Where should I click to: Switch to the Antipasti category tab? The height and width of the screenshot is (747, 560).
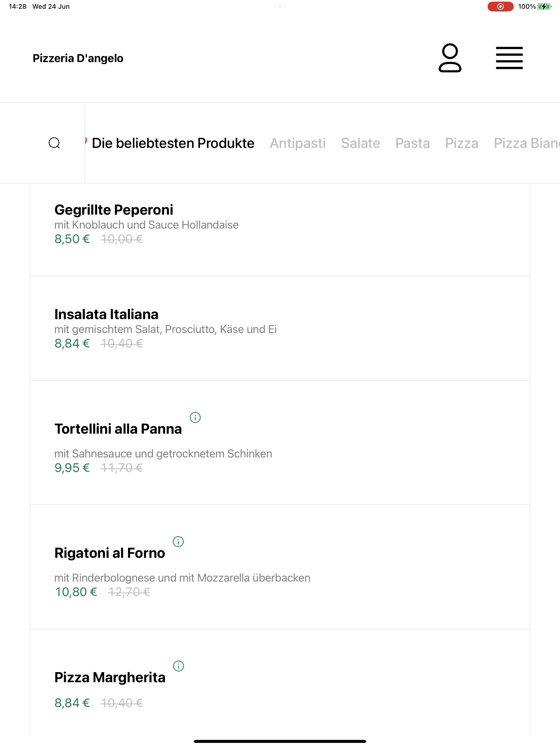tap(297, 143)
